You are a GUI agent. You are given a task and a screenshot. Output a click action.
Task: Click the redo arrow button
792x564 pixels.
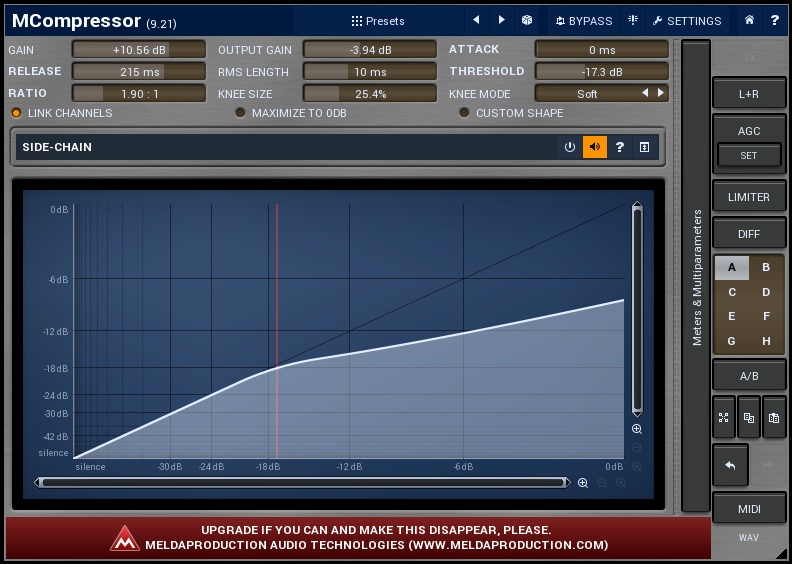click(x=768, y=466)
